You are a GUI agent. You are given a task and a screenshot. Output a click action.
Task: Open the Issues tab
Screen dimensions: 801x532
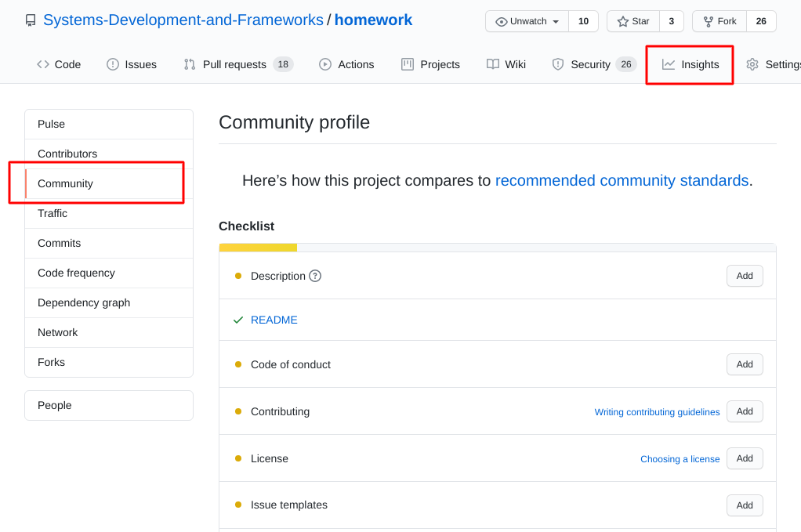click(x=132, y=64)
